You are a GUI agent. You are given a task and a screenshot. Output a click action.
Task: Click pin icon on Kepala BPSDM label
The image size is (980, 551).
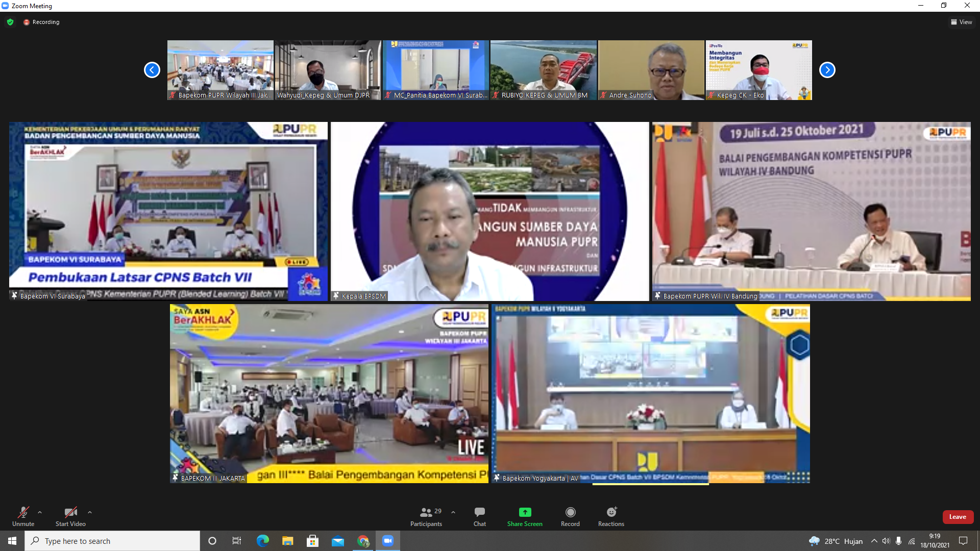336,295
